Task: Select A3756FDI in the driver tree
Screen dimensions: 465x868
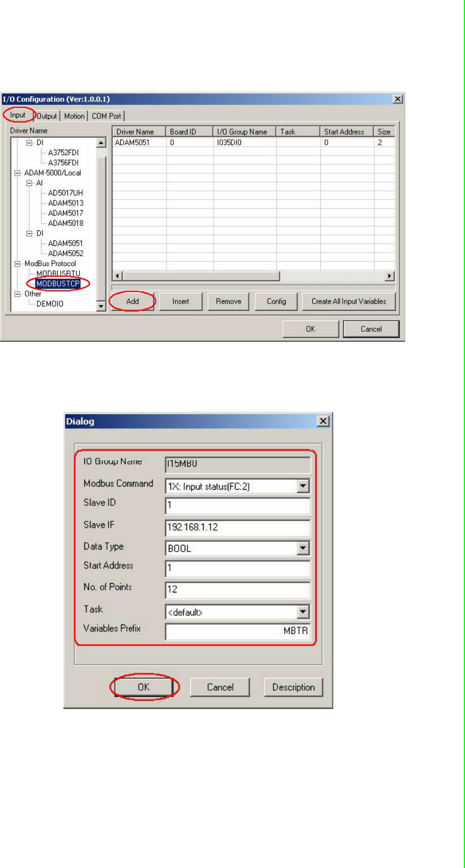Action: 63,163
